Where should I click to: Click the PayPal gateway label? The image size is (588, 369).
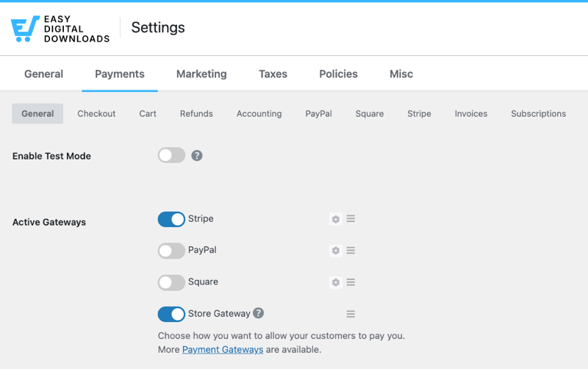[202, 250]
